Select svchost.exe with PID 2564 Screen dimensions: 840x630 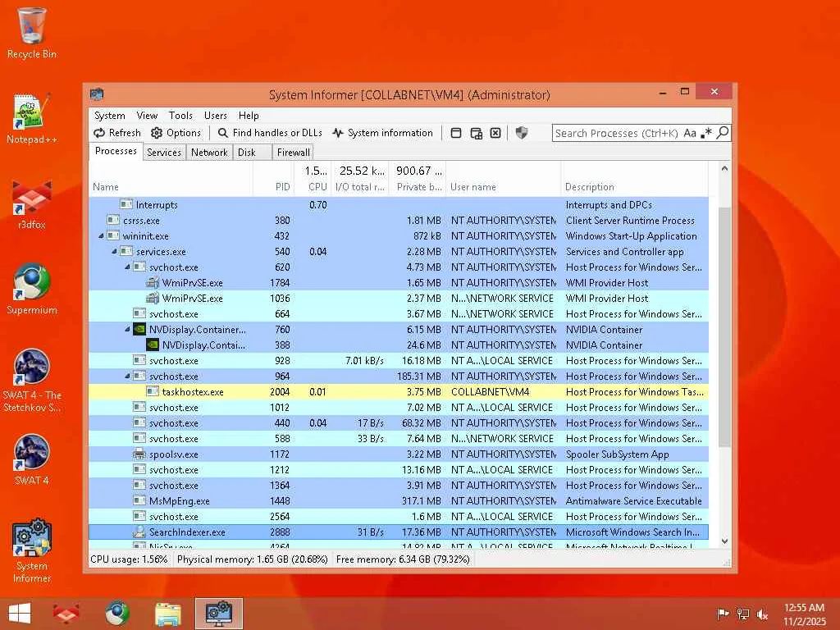[399, 517]
